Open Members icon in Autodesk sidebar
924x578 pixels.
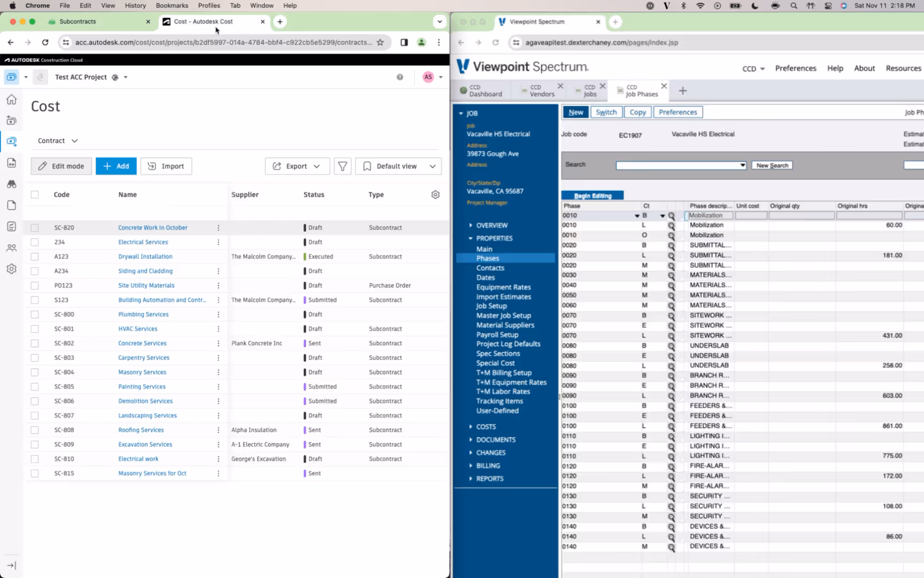point(11,248)
